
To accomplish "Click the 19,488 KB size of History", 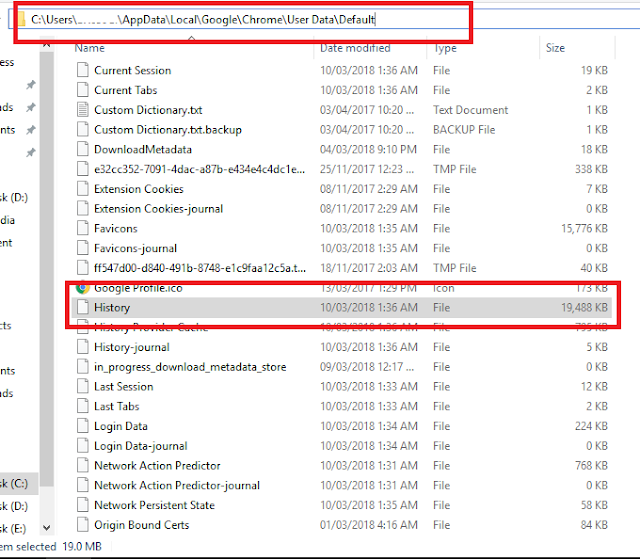I will (584, 307).
